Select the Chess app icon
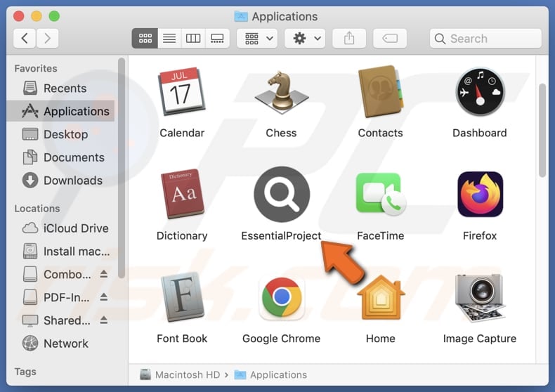Image resolution: width=555 pixels, height=392 pixels. [282, 92]
